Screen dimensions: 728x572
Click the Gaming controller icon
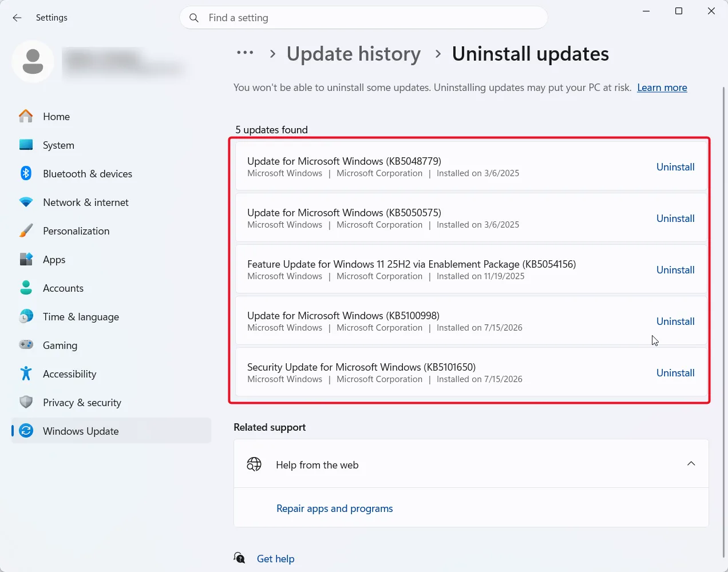[26, 345]
